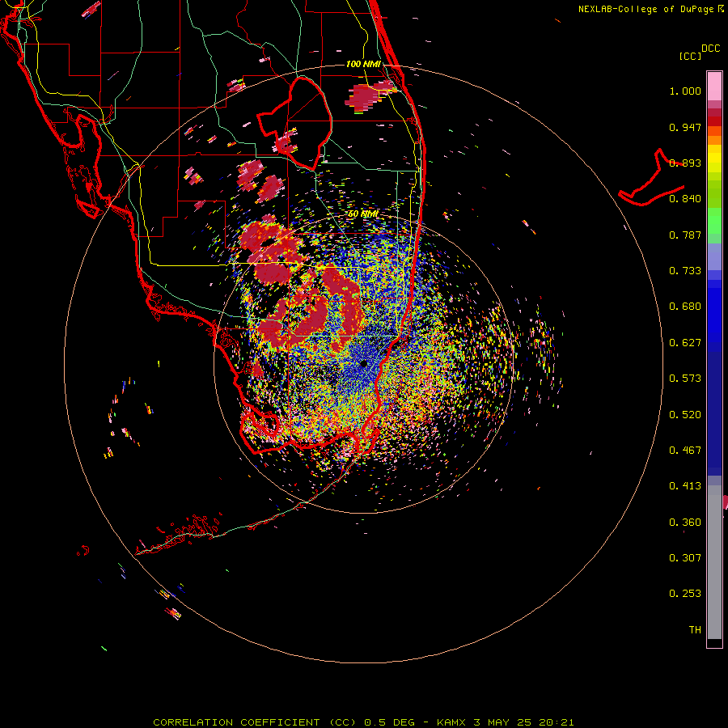Click the 0.360 scale value

click(685, 523)
